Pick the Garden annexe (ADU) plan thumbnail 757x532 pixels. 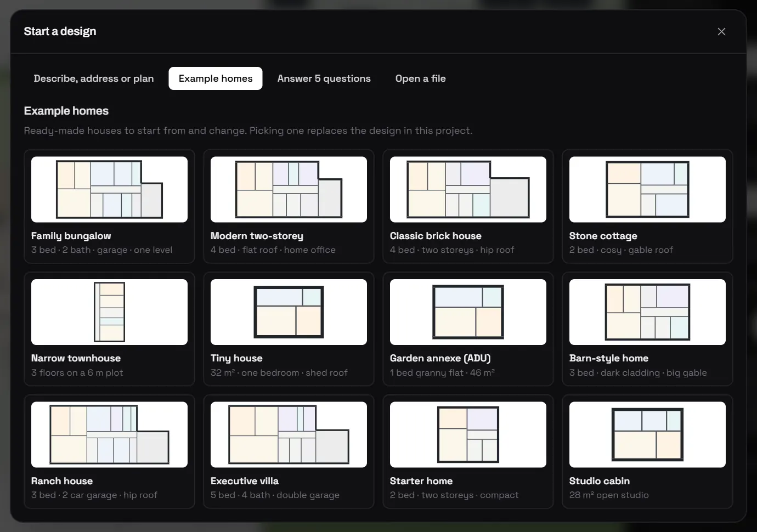[x=468, y=312]
